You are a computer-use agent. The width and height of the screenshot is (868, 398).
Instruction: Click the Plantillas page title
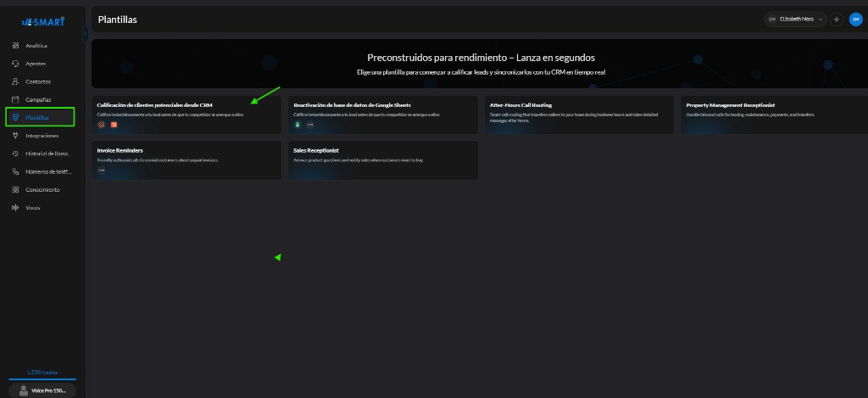click(x=117, y=20)
